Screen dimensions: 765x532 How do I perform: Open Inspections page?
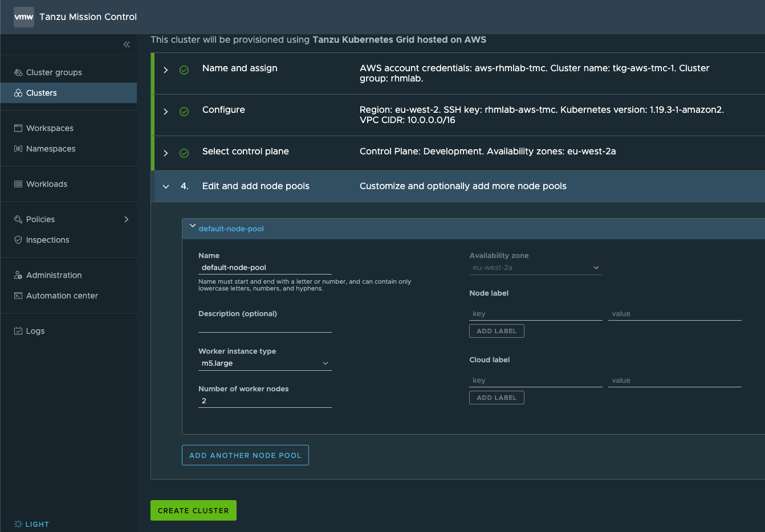48,240
